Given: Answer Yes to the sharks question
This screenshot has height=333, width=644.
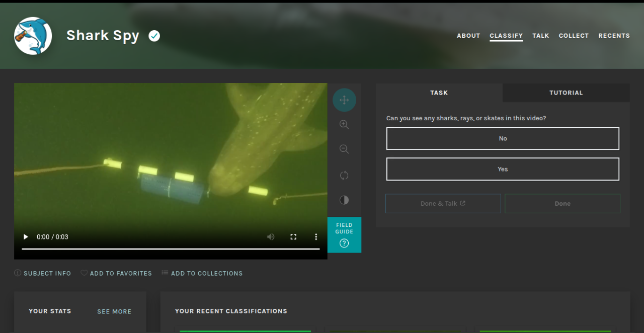Looking at the screenshot, I should [x=503, y=169].
